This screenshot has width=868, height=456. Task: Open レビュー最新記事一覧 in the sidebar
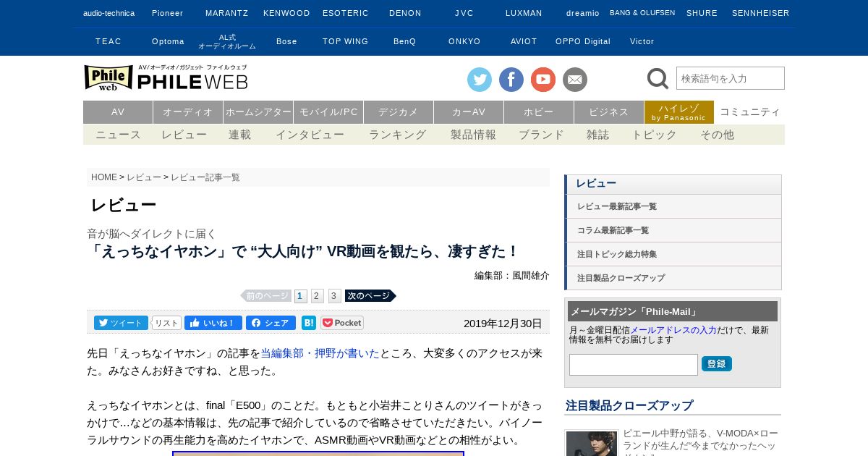(673, 206)
